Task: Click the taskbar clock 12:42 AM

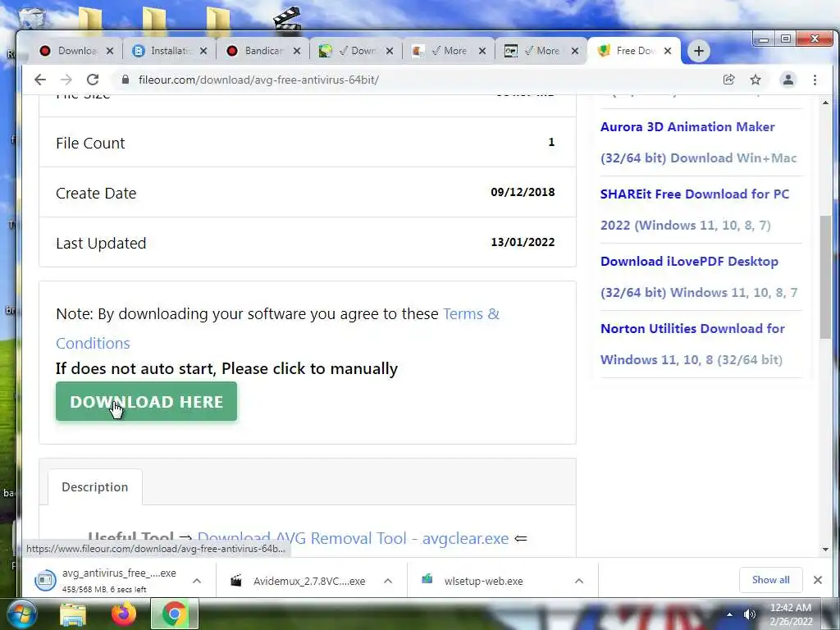Action: tap(791, 608)
